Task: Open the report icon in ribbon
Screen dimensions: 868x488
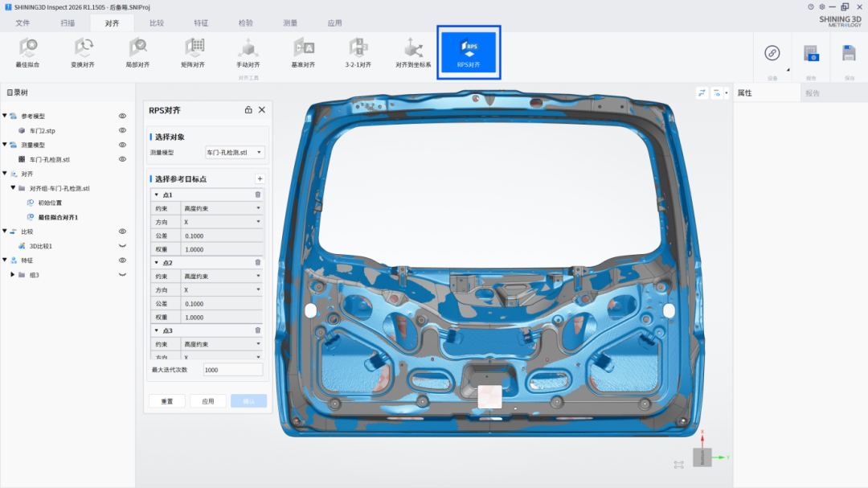Action: 811,53
